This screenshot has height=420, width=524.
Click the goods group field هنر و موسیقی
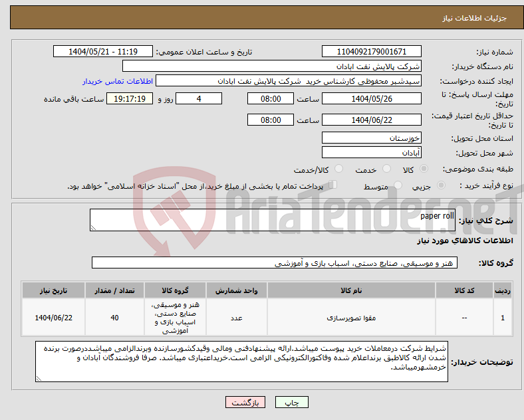click(x=275, y=262)
